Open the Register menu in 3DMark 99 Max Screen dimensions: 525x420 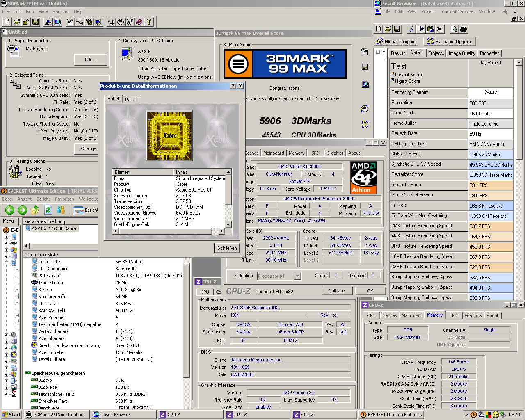[x=61, y=11]
